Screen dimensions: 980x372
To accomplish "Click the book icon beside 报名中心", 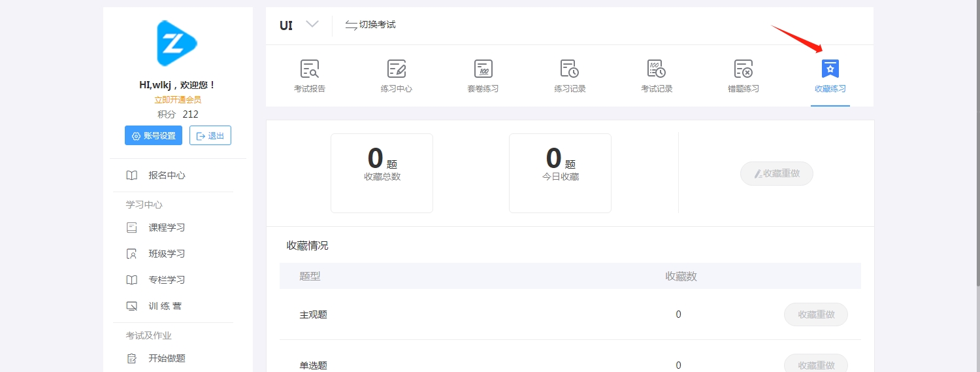I will pos(132,175).
